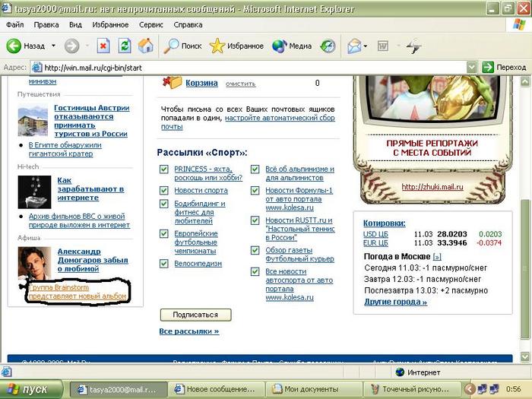Open the Hi-tech article dark thumbnail
Image resolution: width=532 pixels, height=399 pixels.
click(x=34, y=192)
